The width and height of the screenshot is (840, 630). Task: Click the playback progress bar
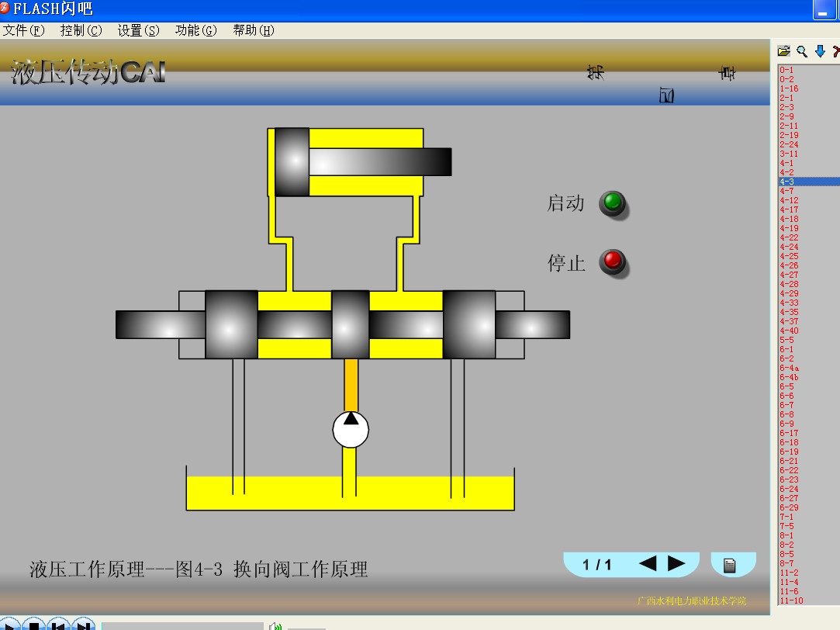(x=182, y=625)
